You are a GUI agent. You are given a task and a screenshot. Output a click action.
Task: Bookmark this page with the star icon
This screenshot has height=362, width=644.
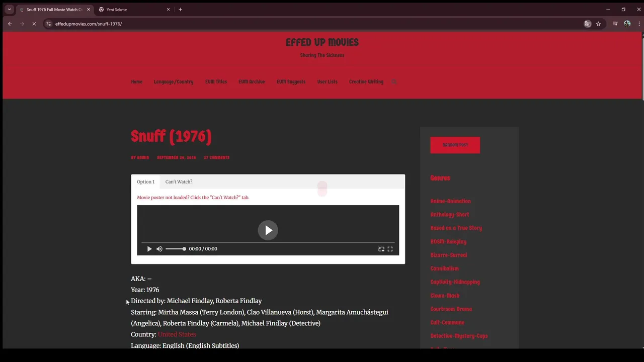point(598,24)
